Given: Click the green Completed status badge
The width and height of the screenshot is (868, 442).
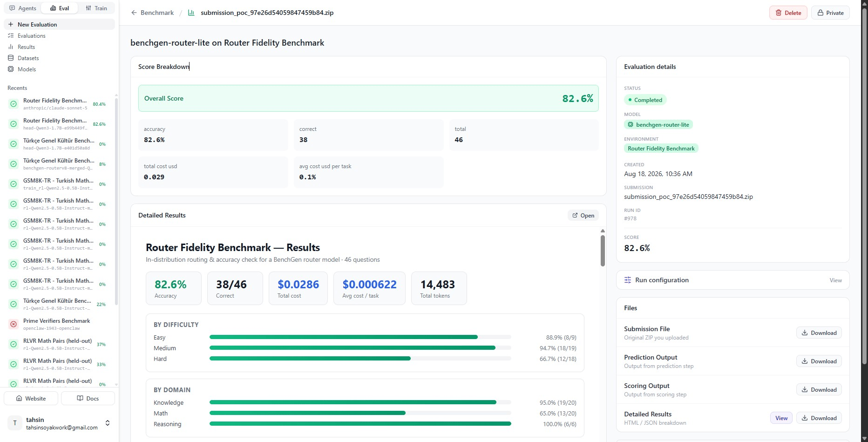Looking at the screenshot, I should pyautogui.click(x=645, y=100).
